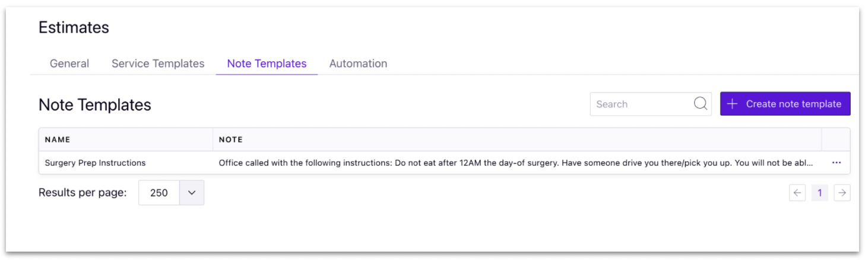Sort by the NAME column header
The width and height of the screenshot is (868, 260).
[58, 139]
